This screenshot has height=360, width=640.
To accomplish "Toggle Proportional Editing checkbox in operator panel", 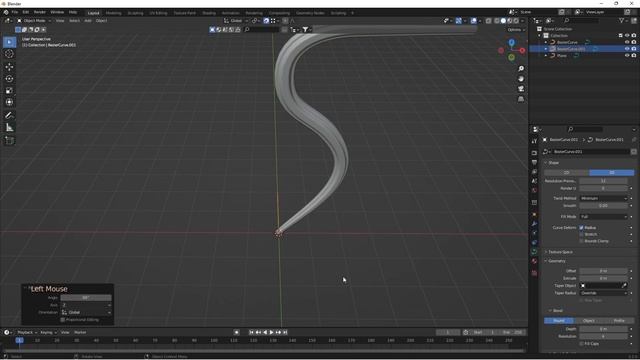I will tap(62, 320).
